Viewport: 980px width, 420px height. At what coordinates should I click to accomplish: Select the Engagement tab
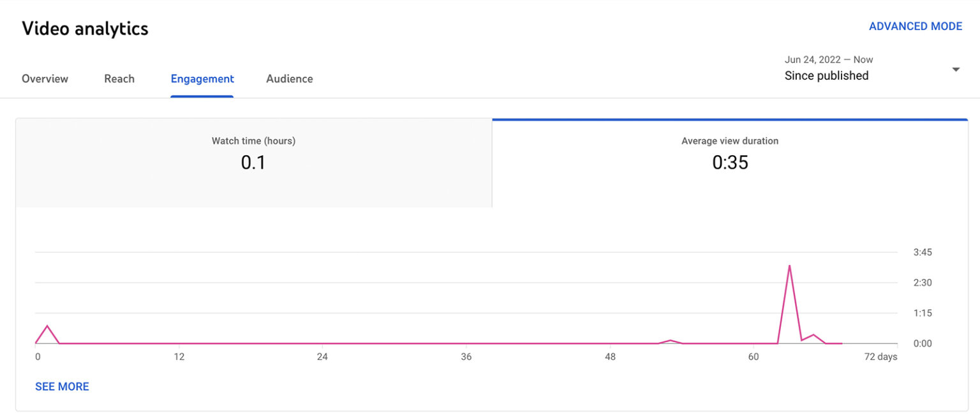pos(202,79)
